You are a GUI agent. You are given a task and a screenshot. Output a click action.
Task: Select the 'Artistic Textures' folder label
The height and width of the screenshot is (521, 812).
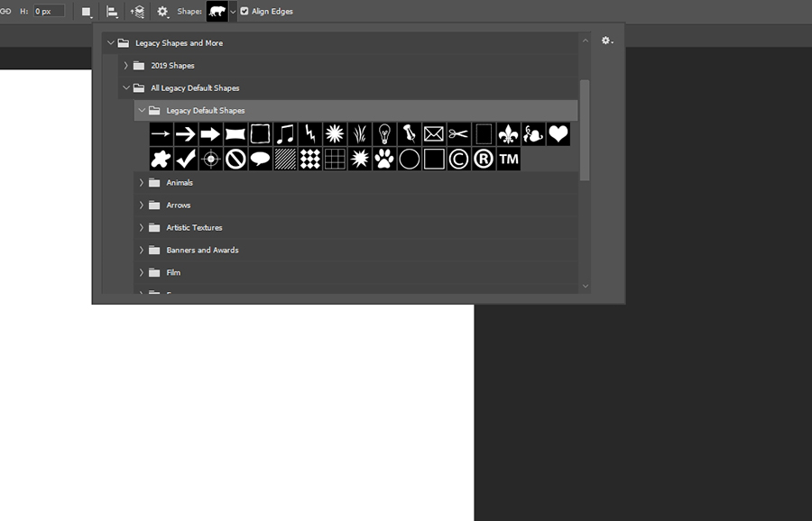click(x=194, y=228)
